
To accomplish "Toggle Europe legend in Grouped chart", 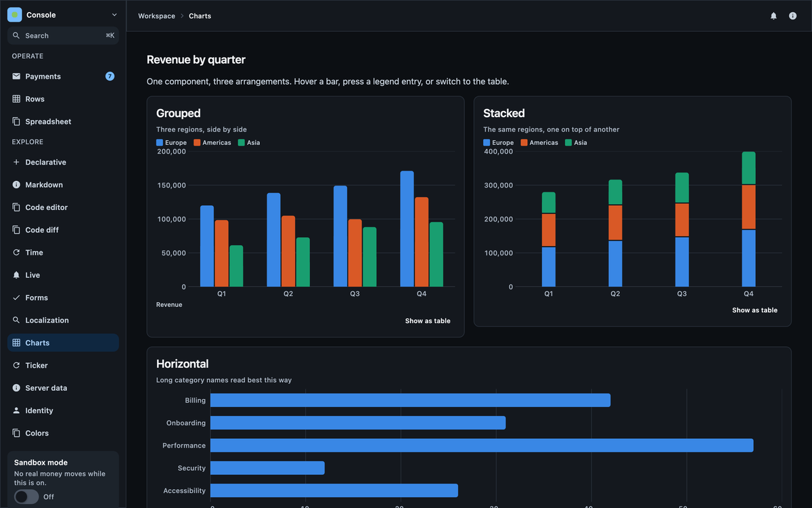I will 171,143.
